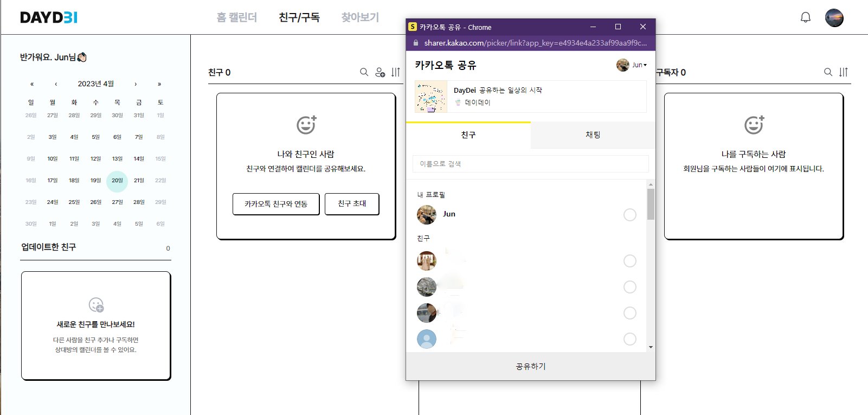Switch to the 채팅 tab in the share window

tap(593, 135)
